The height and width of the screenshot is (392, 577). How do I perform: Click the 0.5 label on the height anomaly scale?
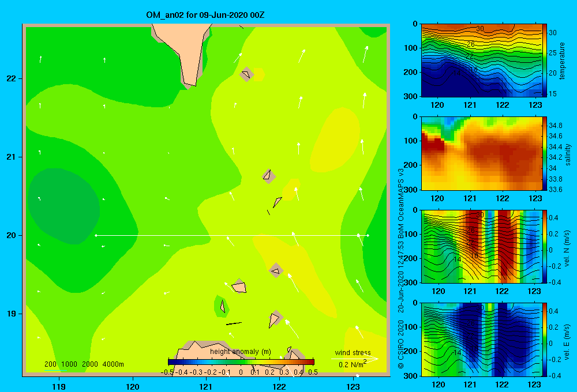click(313, 372)
